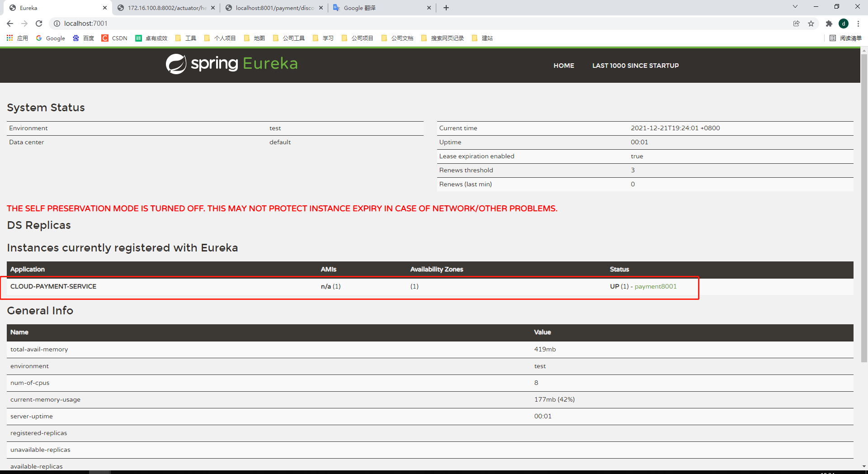
Task: Open the extensions puzzle icon
Action: point(829,24)
